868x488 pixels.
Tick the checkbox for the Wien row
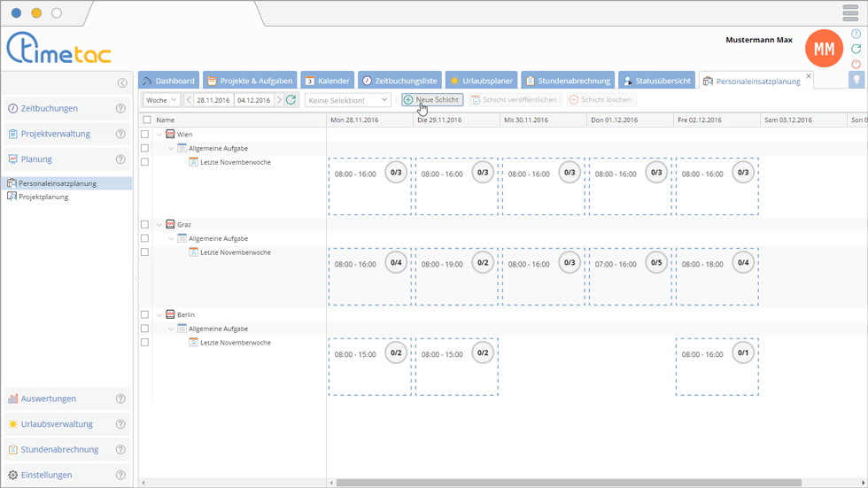click(145, 135)
